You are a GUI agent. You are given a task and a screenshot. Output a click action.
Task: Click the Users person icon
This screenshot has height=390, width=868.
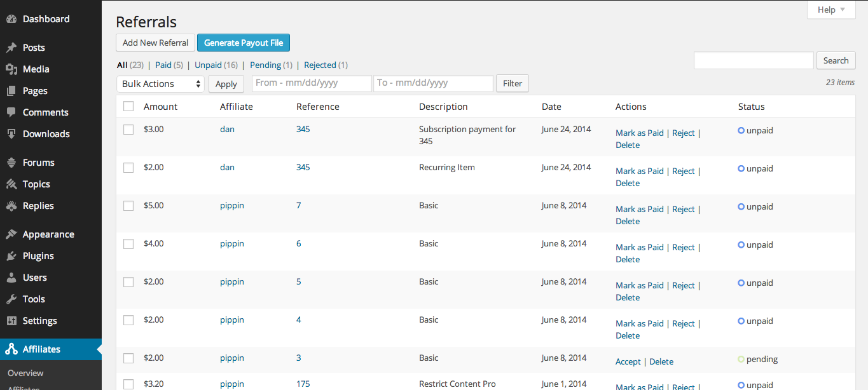[x=11, y=278]
